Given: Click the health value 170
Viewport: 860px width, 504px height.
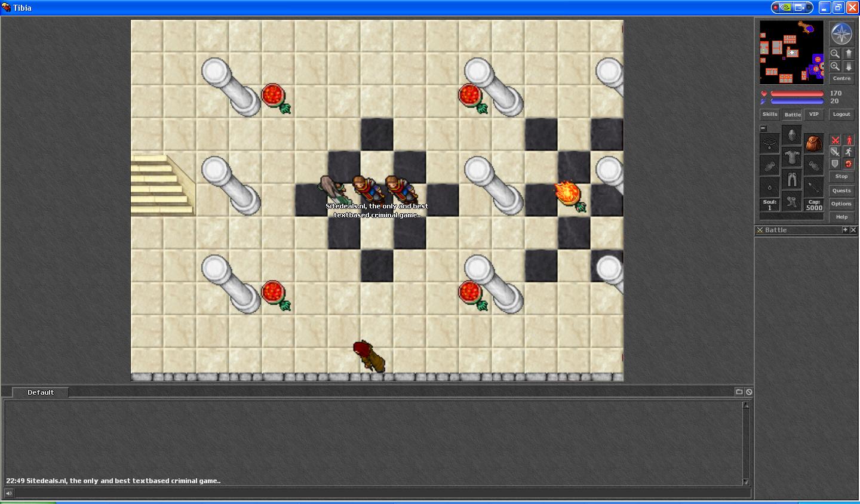Looking at the screenshot, I should pos(836,93).
